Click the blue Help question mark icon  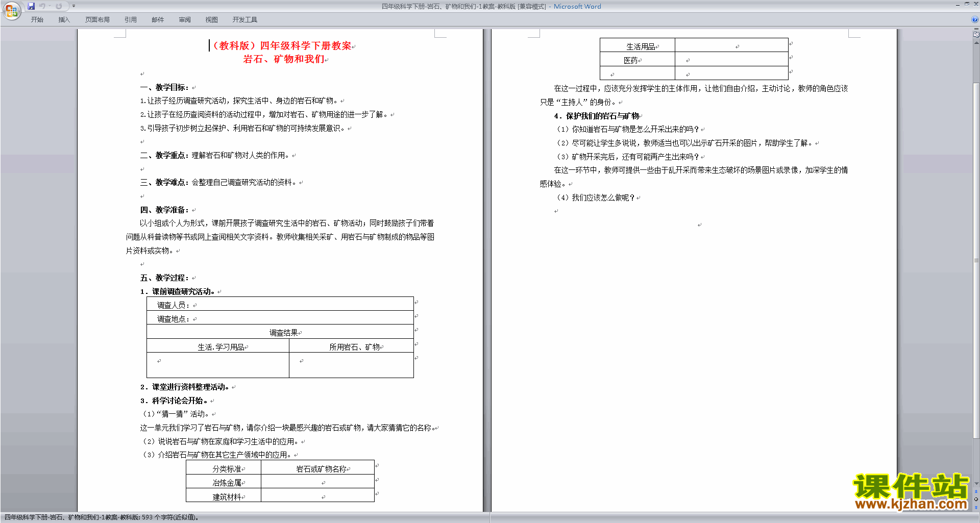coord(975,19)
